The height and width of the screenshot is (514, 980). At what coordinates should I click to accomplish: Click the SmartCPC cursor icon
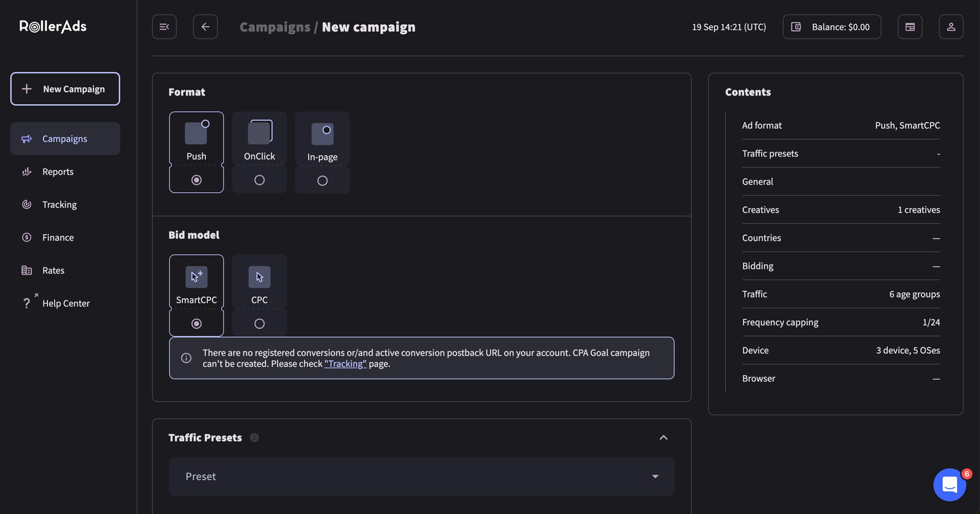(x=196, y=277)
